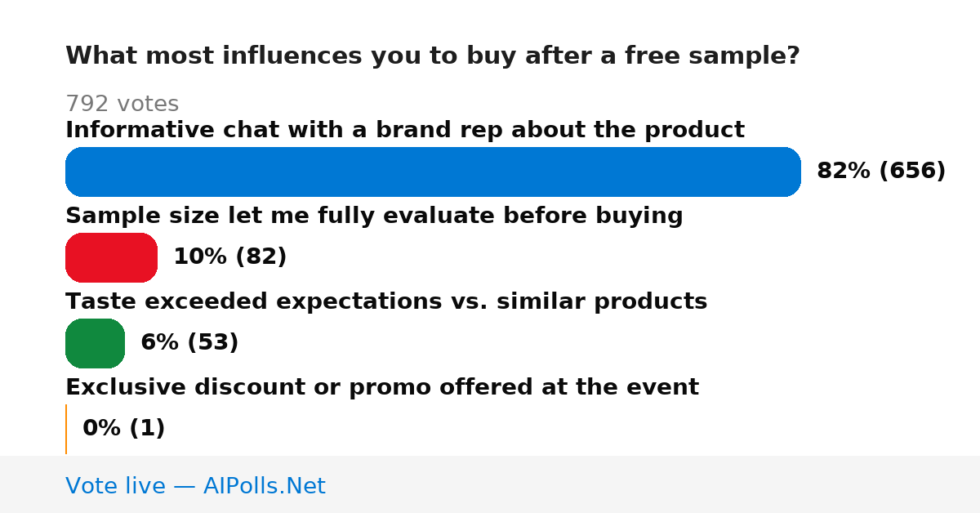Click the 82% (656) result label
The height and width of the screenshot is (513, 980).
tap(881, 172)
